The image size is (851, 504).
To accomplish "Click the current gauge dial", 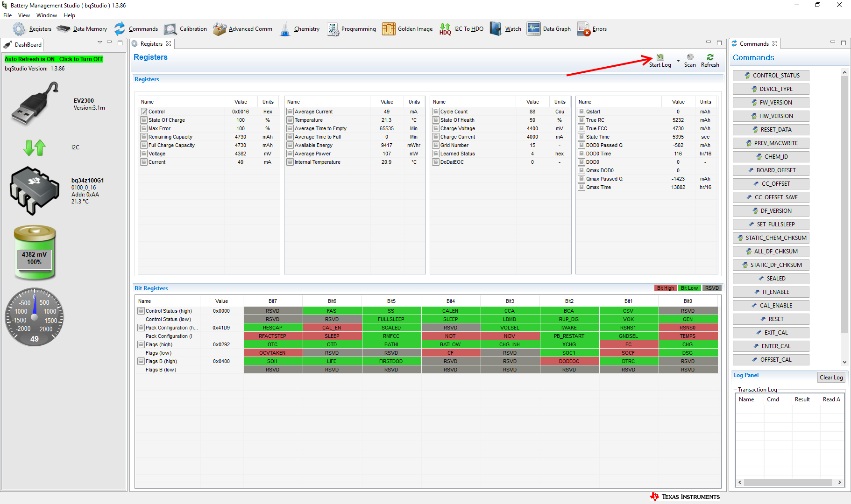I will point(35,317).
